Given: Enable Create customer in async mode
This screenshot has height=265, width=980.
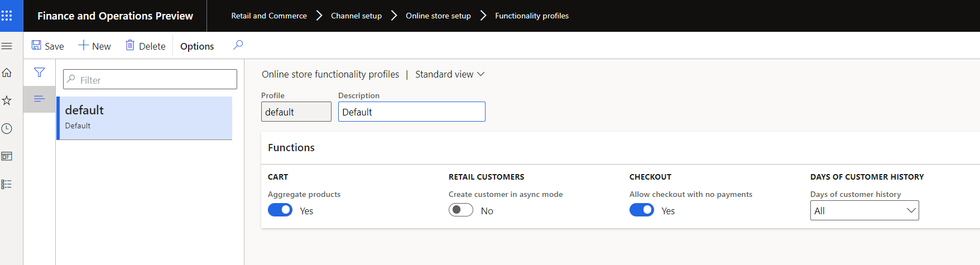Looking at the screenshot, I should 461,210.
